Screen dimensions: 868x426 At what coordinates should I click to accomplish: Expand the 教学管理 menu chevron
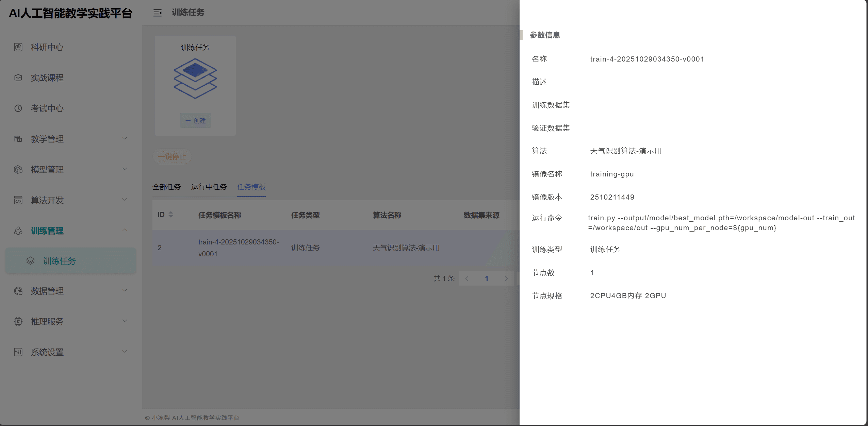click(125, 138)
